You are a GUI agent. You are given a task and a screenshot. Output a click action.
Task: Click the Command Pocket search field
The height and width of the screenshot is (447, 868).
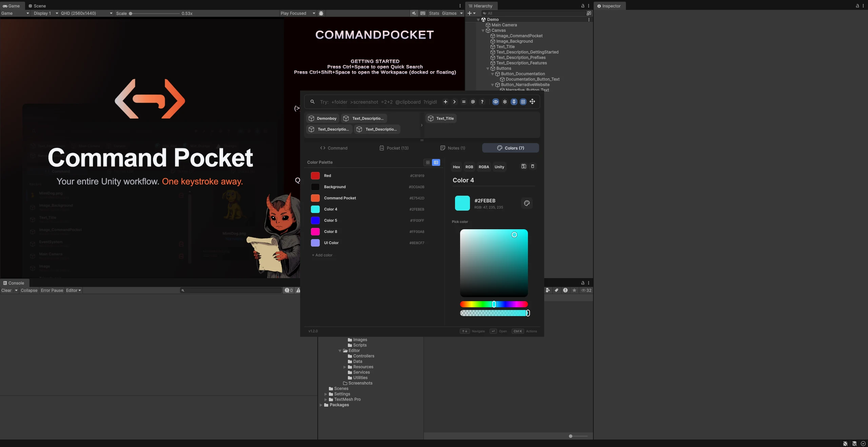[x=378, y=102]
